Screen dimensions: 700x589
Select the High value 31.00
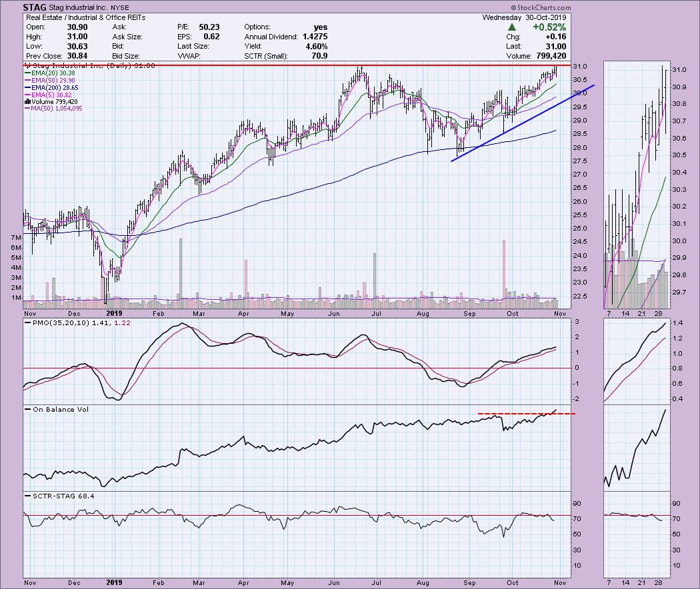coord(77,37)
